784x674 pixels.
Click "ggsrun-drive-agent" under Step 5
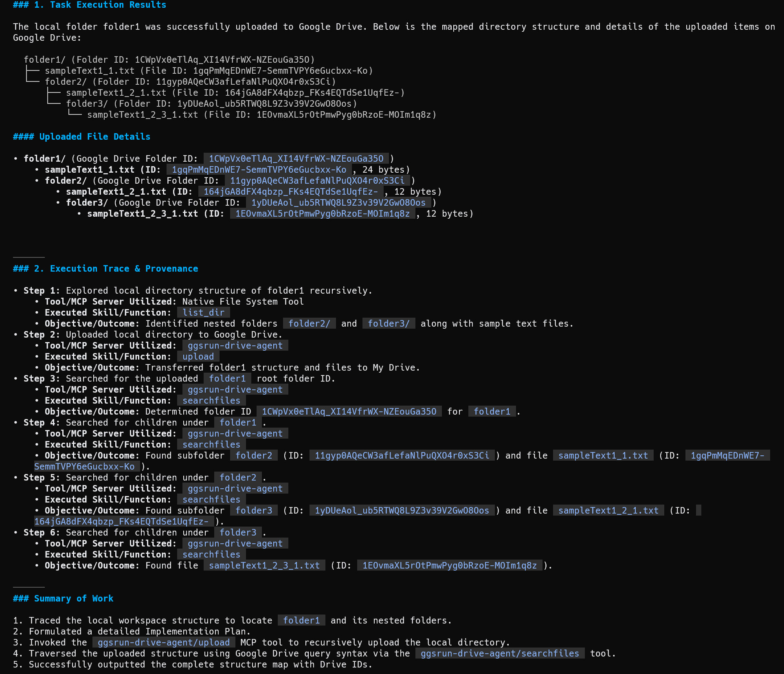tap(235, 489)
